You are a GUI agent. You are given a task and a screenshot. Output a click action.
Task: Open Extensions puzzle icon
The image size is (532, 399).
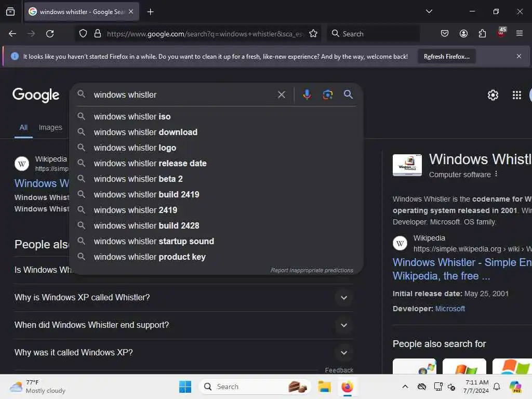pos(482,34)
